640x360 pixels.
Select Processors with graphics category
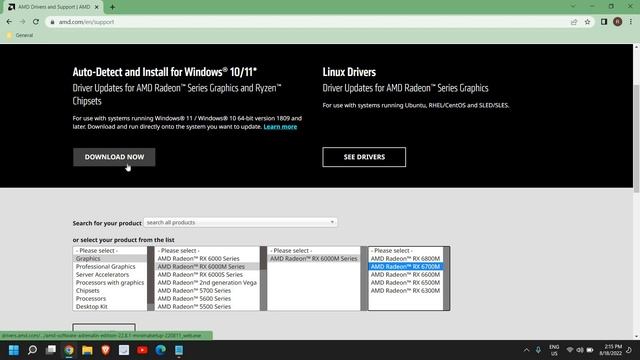[x=110, y=282]
